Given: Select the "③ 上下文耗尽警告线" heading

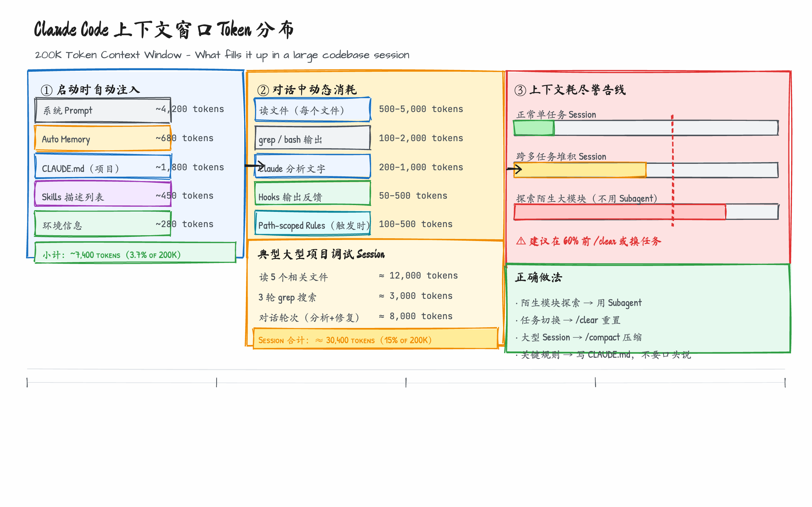Looking at the screenshot, I should 570,90.
